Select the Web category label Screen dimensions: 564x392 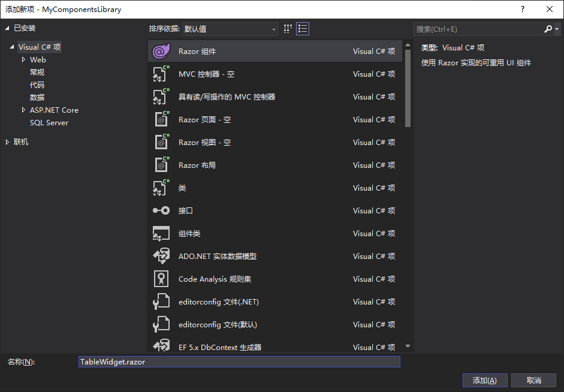tap(38, 60)
